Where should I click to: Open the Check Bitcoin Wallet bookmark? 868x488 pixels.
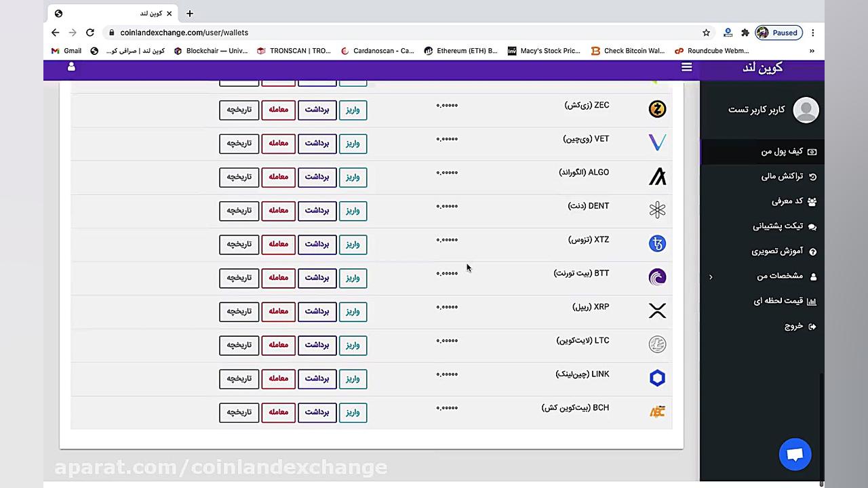point(628,51)
